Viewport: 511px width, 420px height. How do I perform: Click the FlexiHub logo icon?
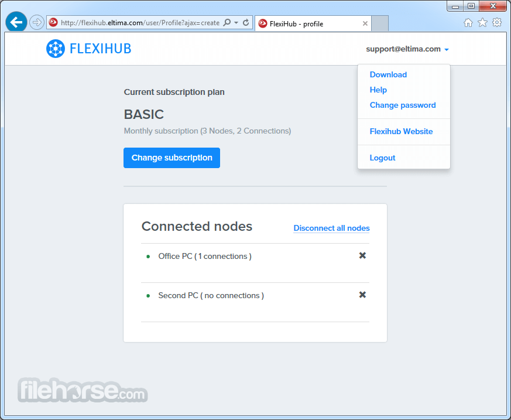(56, 49)
